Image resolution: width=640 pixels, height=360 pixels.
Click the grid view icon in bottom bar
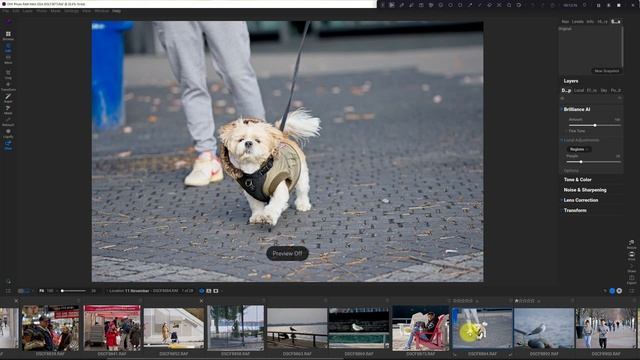point(8,291)
